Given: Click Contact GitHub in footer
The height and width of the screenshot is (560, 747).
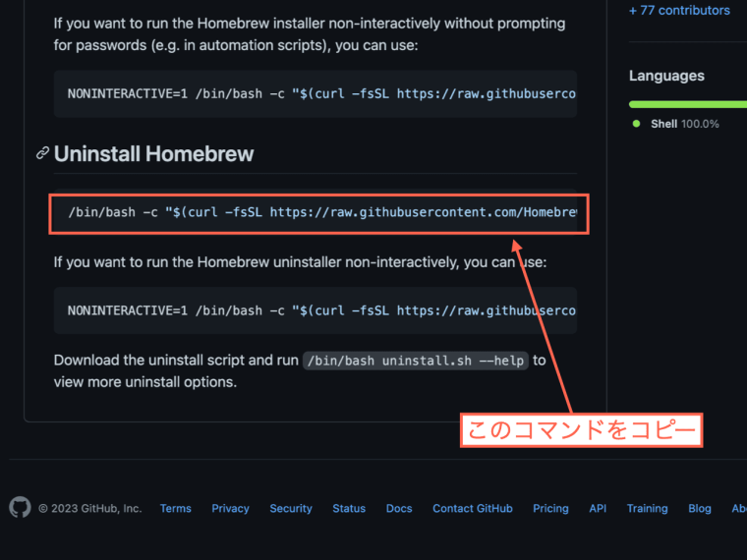Looking at the screenshot, I should [473, 509].
